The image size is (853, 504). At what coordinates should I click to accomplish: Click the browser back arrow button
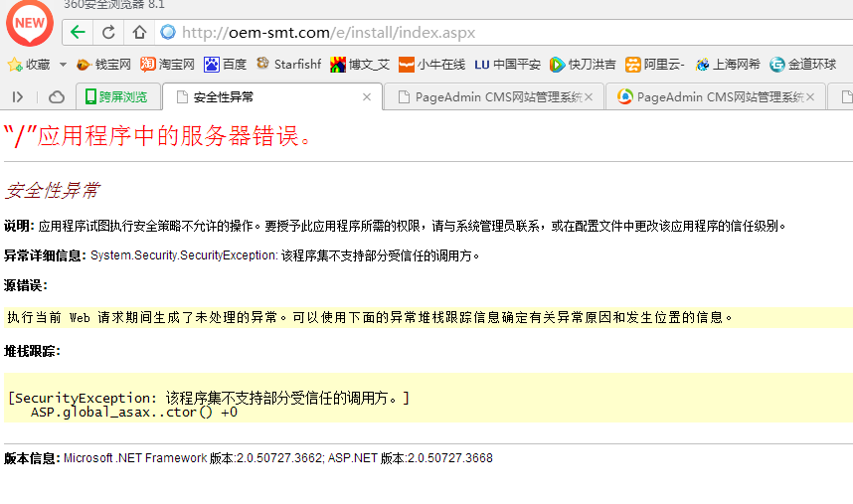pyautogui.click(x=79, y=32)
